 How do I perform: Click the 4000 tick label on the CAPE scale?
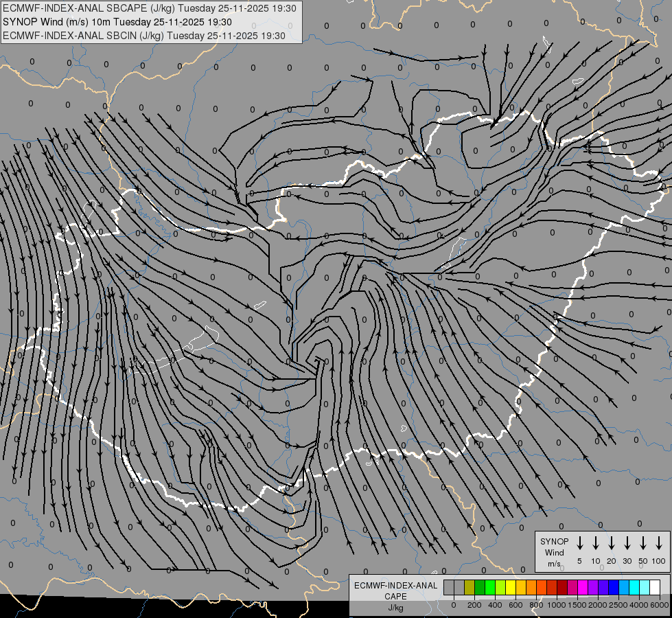click(x=639, y=605)
